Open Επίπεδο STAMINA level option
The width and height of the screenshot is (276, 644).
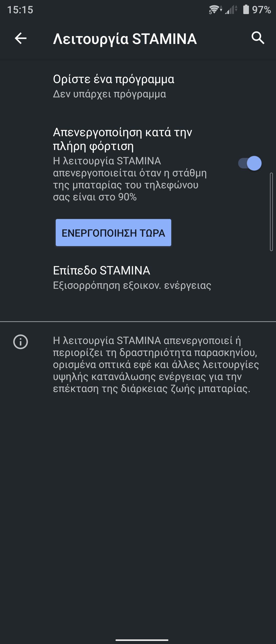tap(138, 278)
